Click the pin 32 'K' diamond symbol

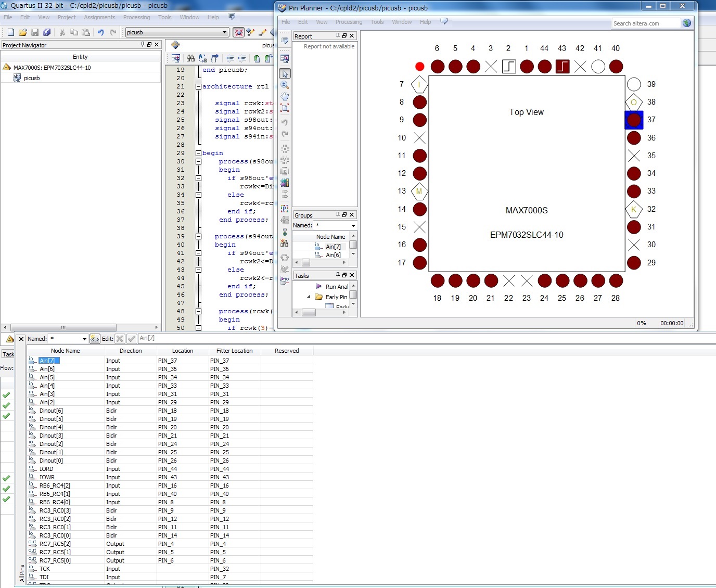(x=634, y=209)
